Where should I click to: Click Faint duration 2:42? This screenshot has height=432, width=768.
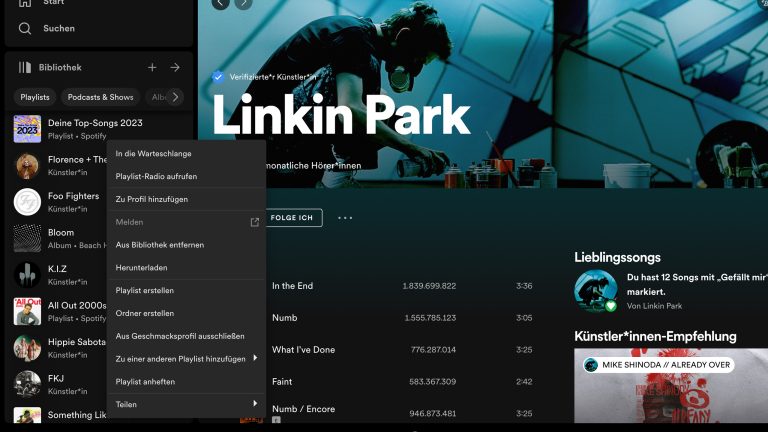coord(524,382)
